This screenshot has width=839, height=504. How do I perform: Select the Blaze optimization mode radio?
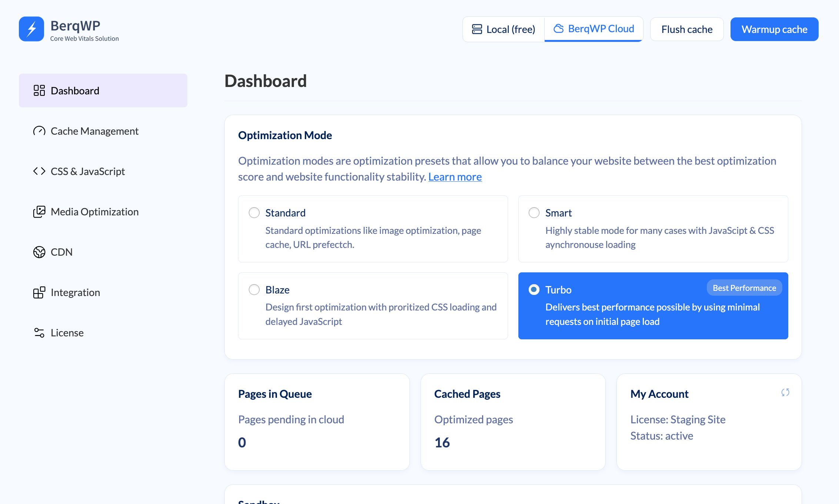pyautogui.click(x=254, y=289)
